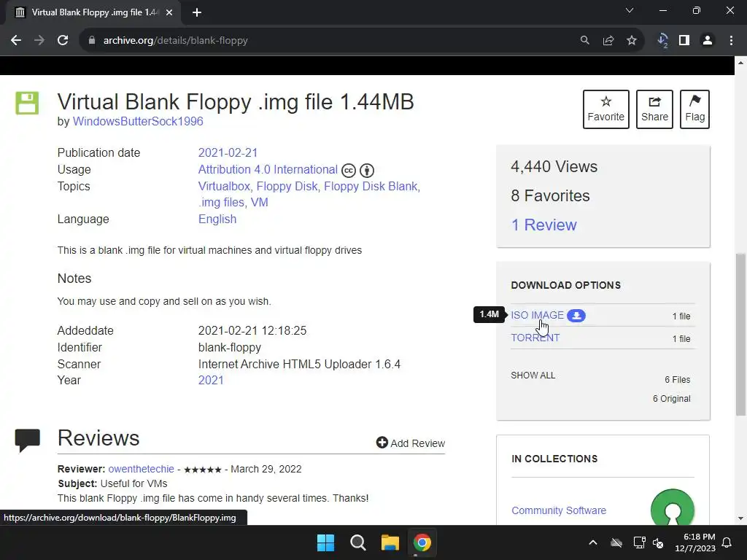Click the search magnifier in address bar

(x=584, y=41)
